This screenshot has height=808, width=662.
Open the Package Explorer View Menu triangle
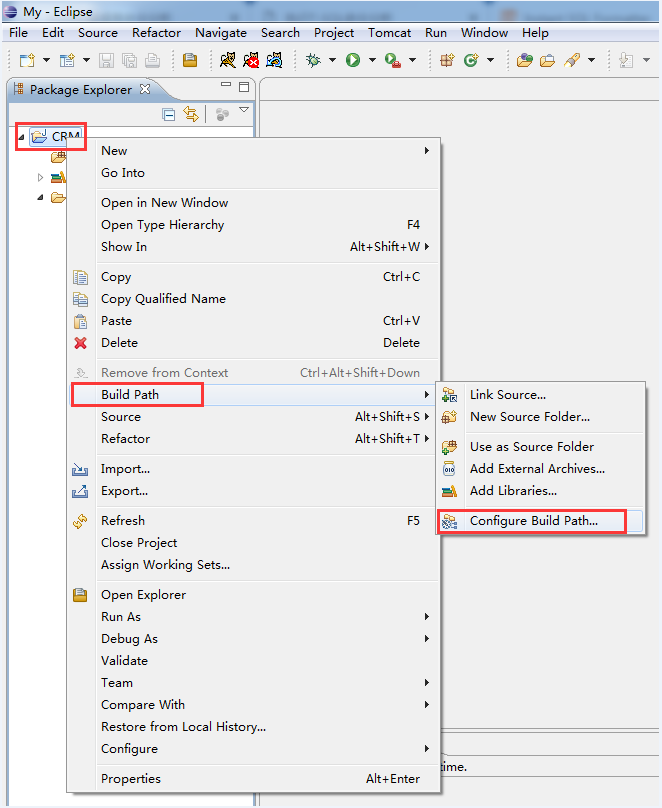pyautogui.click(x=244, y=110)
